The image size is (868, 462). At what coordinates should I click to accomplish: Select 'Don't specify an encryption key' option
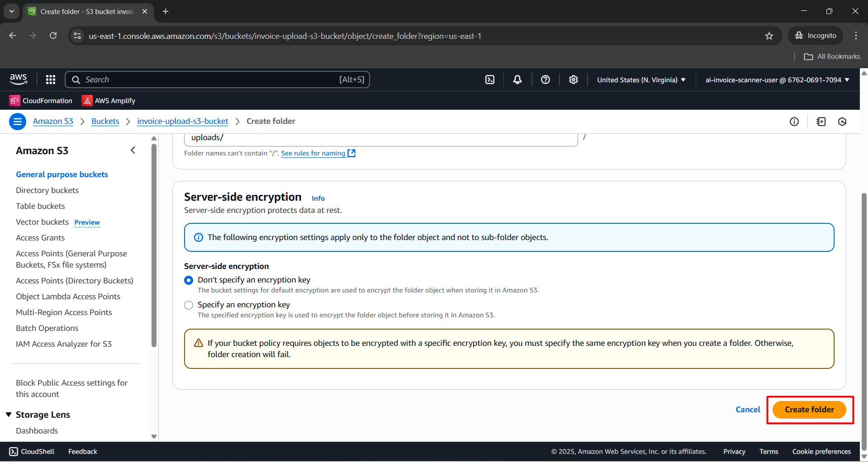189,280
